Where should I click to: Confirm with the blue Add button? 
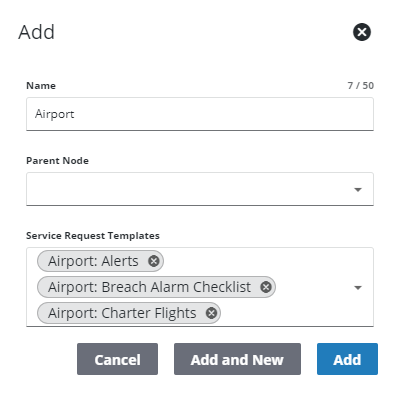(347, 359)
